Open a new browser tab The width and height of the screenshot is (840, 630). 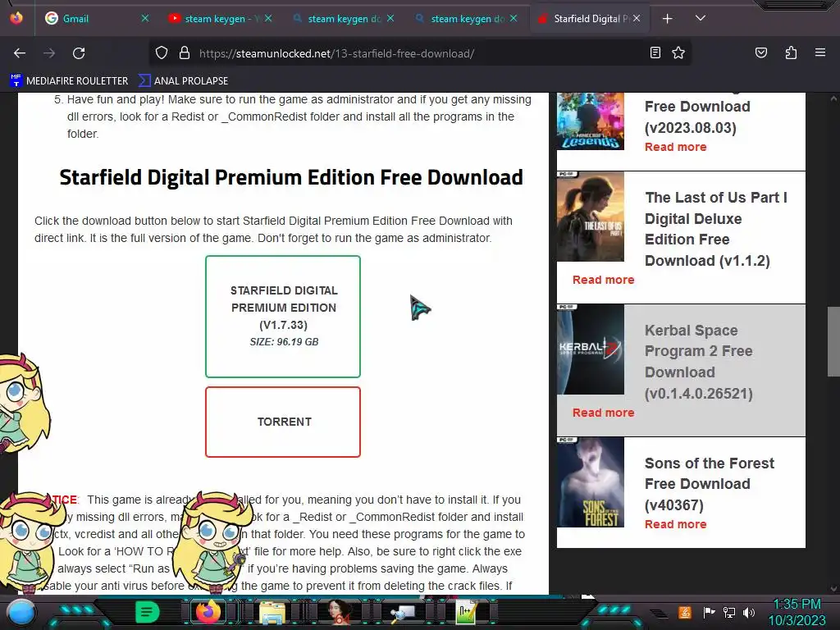pyautogui.click(x=667, y=19)
